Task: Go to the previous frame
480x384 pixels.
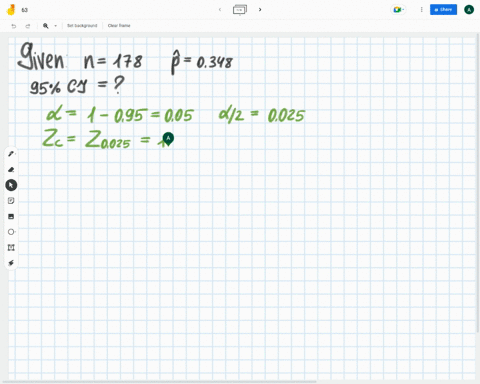Action: 220,10
